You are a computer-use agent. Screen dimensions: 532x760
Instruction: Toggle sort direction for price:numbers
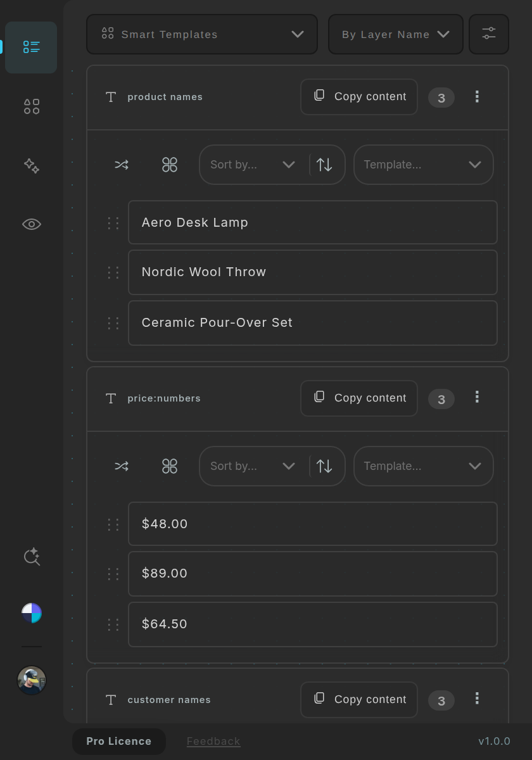click(x=325, y=466)
